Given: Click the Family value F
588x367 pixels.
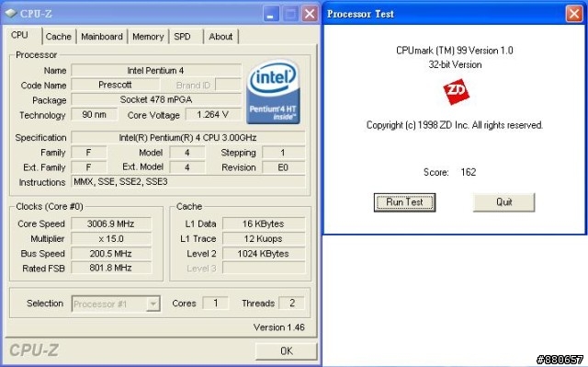Looking at the screenshot, I should click(88, 153).
